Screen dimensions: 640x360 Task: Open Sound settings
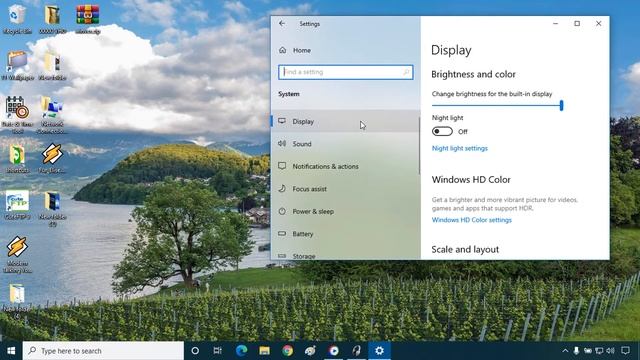[x=345, y=144]
